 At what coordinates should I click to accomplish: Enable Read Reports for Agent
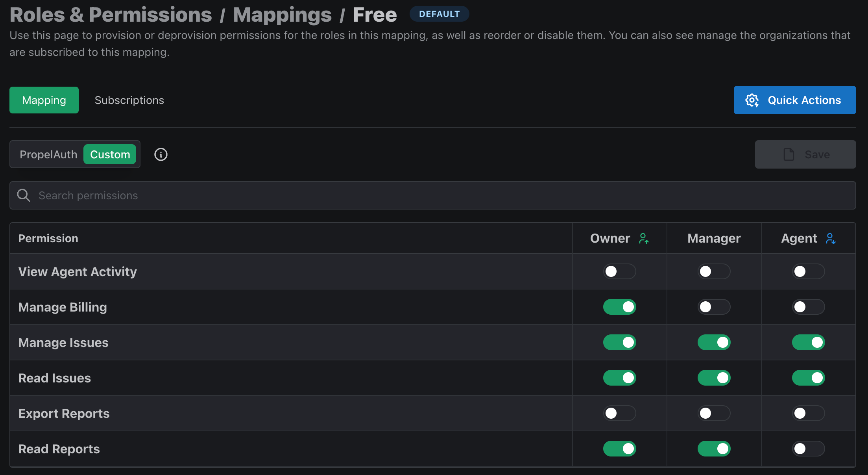808,449
